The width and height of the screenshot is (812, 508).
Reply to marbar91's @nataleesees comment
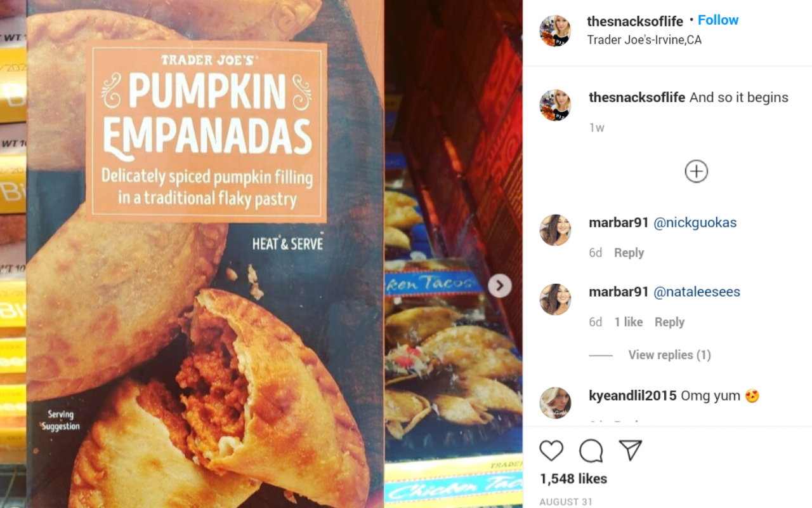pyautogui.click(x=669, y=322)
